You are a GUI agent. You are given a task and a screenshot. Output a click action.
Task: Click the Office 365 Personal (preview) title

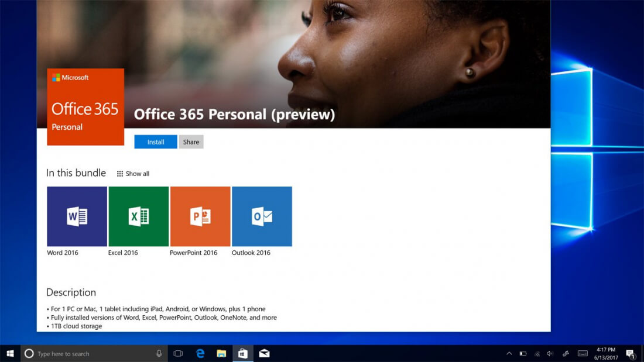pos(234,115)
